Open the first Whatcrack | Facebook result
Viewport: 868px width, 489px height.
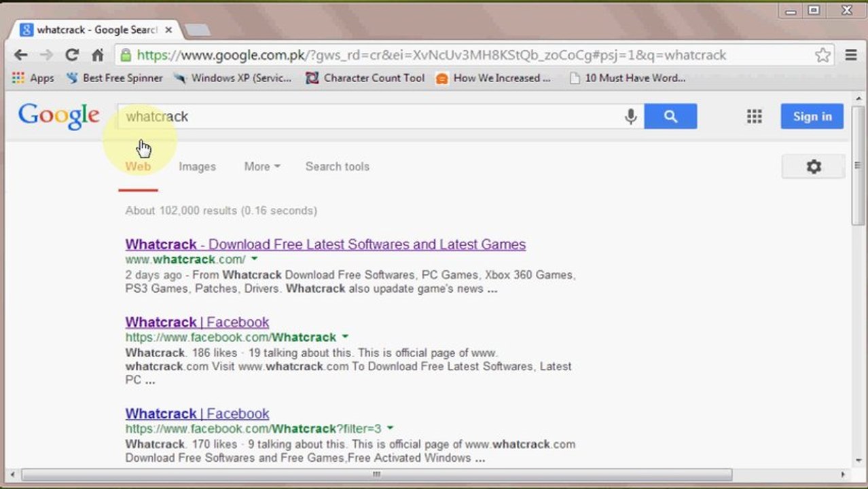197,322
